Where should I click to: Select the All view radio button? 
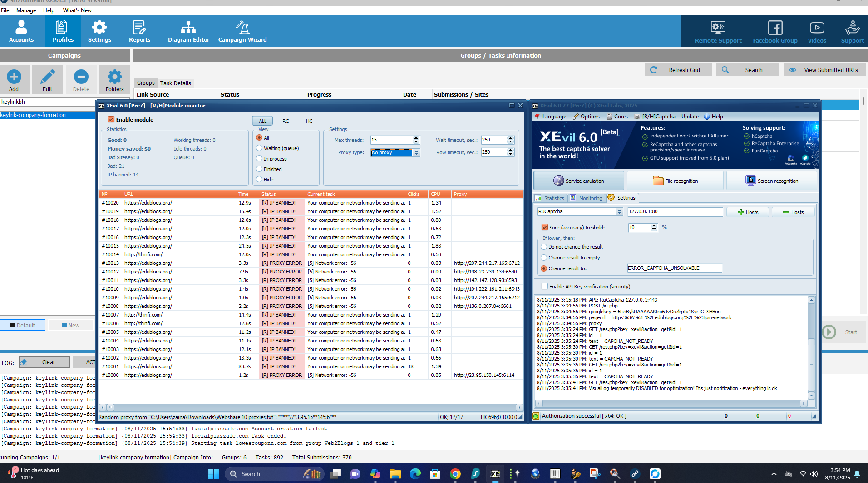[x=259, y=138]
